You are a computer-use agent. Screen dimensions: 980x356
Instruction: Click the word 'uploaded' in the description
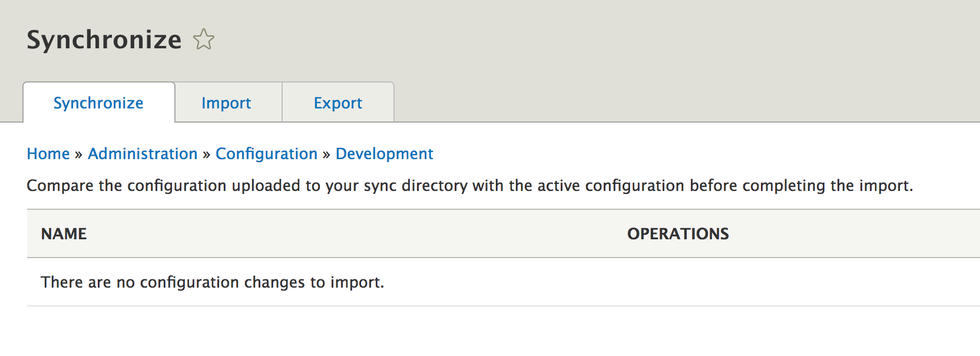tap(266, 186)
